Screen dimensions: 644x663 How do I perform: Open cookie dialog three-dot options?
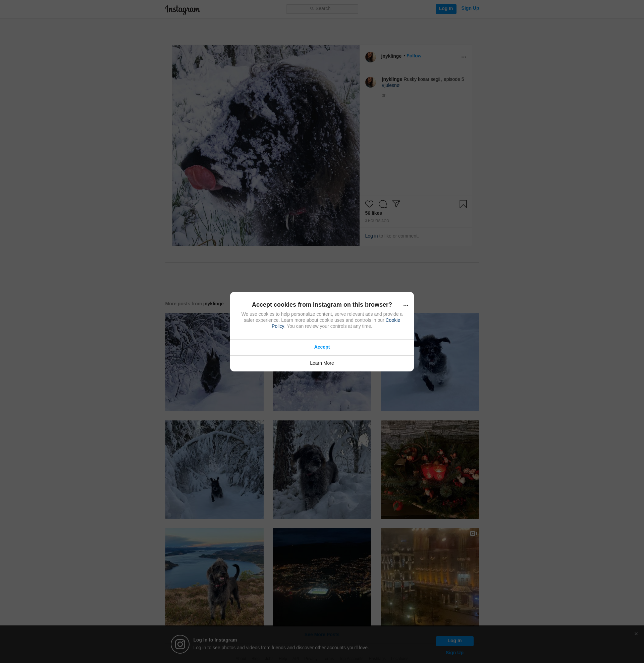pyautogui.click(x=406, y=305)
